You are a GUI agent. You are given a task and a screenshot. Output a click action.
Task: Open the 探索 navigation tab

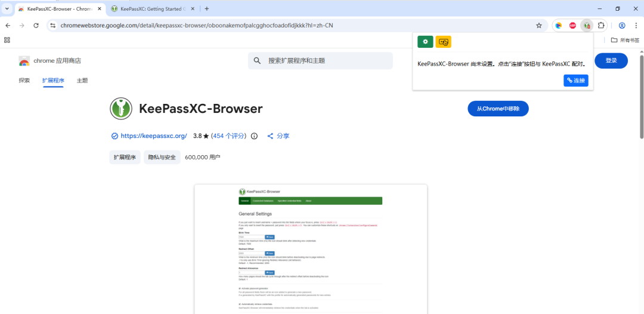(24, 81)
